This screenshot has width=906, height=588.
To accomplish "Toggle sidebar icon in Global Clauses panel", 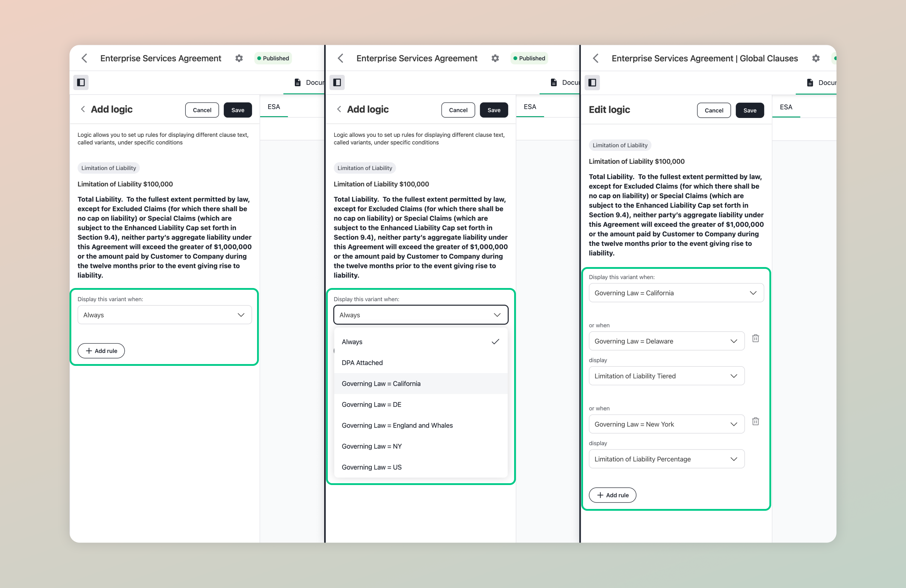I will point(592,83).
